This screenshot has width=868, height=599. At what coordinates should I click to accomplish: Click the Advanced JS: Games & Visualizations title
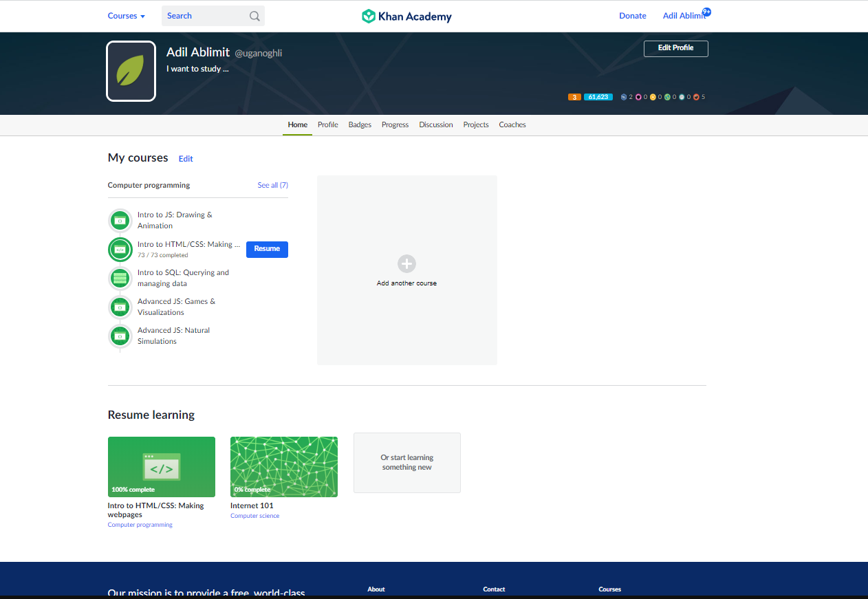click(x=176, y=307)
